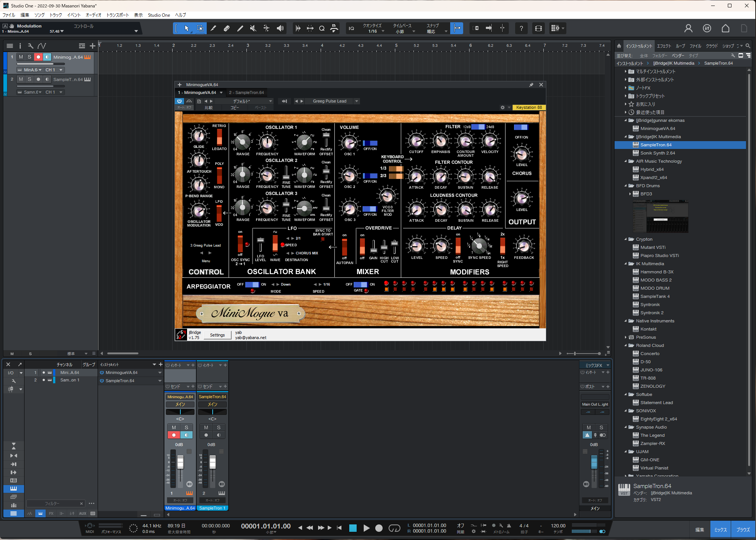Select the Eraser tool

click(227, 28)
